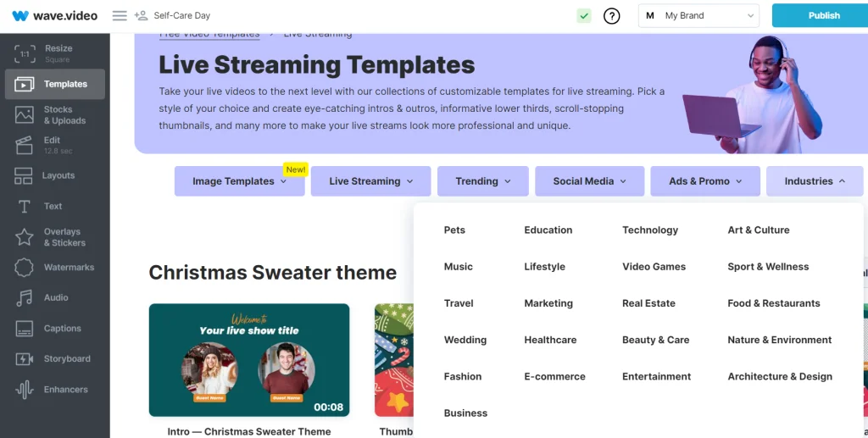Collapse the Industries dropdown
Screen dimensions: 868x438
814,181
